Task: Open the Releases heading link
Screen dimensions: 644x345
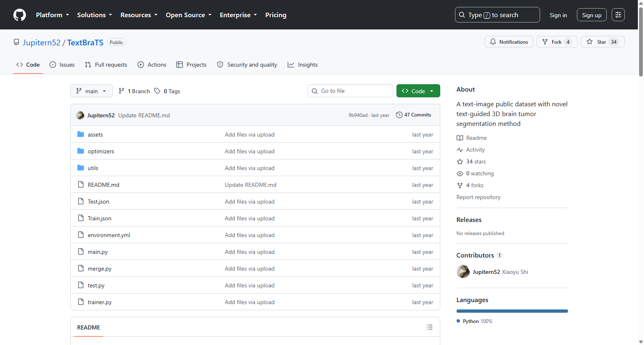Action: (x=469, y=220)
